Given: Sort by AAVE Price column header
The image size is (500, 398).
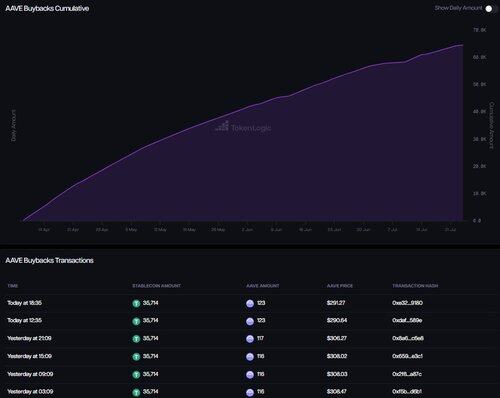Looking at the screenshot, I should point(340,286).
